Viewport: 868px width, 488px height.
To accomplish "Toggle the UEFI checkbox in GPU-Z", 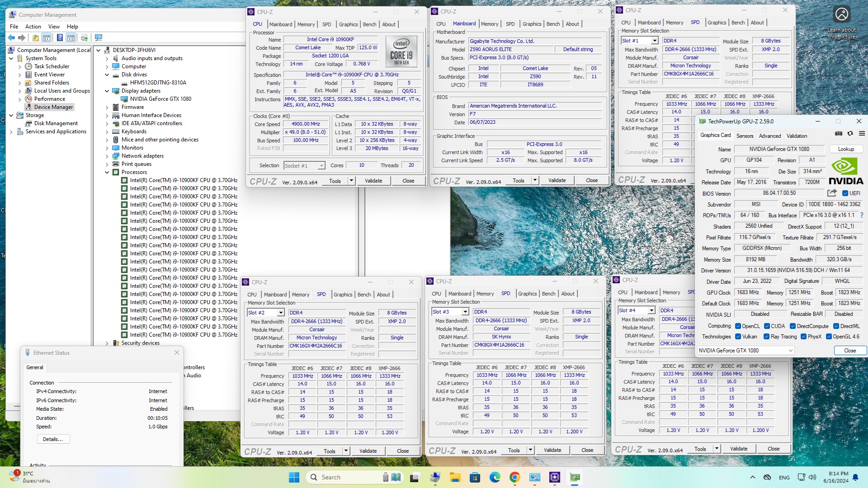I will (845, 193).
